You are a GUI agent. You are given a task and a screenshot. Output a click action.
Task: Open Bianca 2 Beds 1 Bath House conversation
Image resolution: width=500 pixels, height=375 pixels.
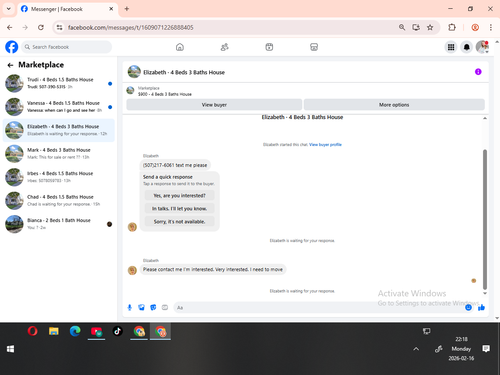pos(59,224)
